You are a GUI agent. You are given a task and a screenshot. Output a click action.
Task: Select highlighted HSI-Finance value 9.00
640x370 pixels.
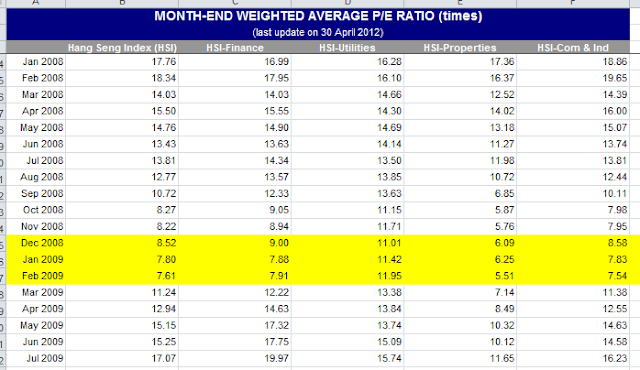[235, 243]
